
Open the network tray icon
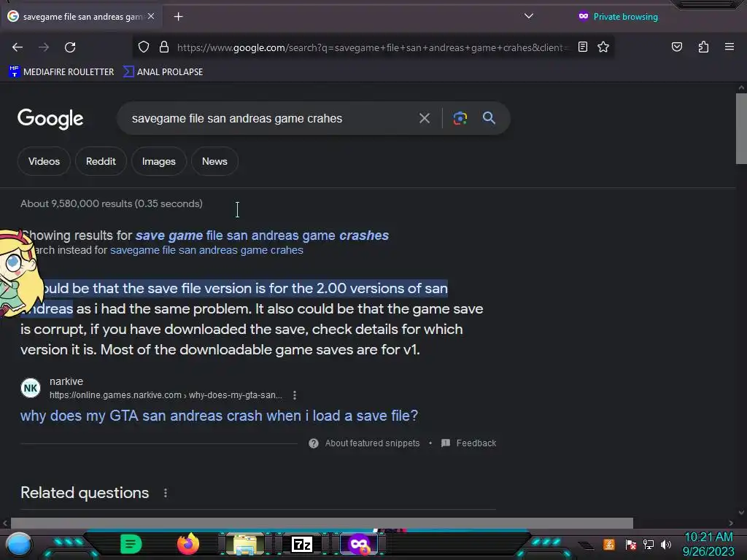tap(649, 544)
